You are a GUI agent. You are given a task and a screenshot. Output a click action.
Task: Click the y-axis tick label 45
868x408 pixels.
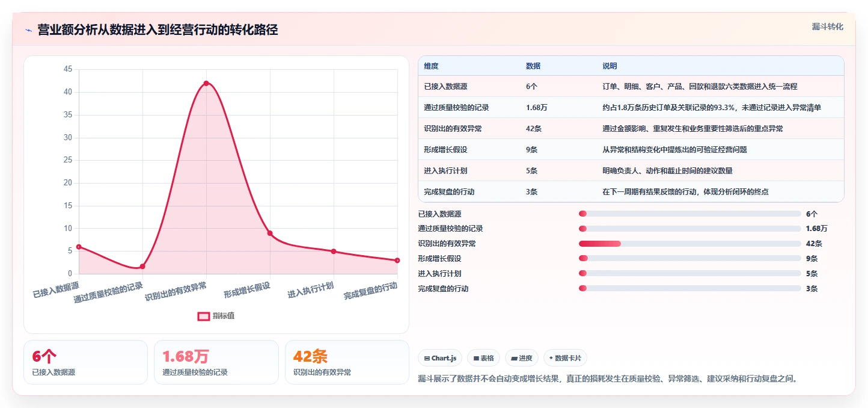[x=67, y=69]
